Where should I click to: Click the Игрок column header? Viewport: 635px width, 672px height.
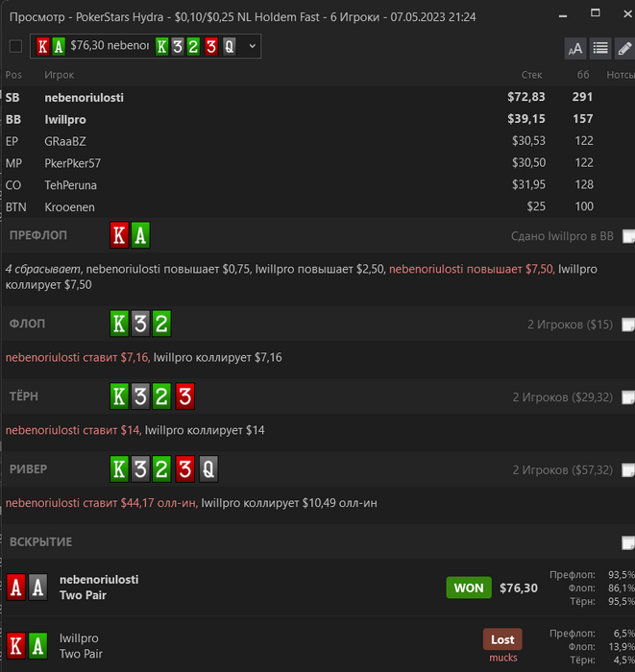tap(60, 75)
